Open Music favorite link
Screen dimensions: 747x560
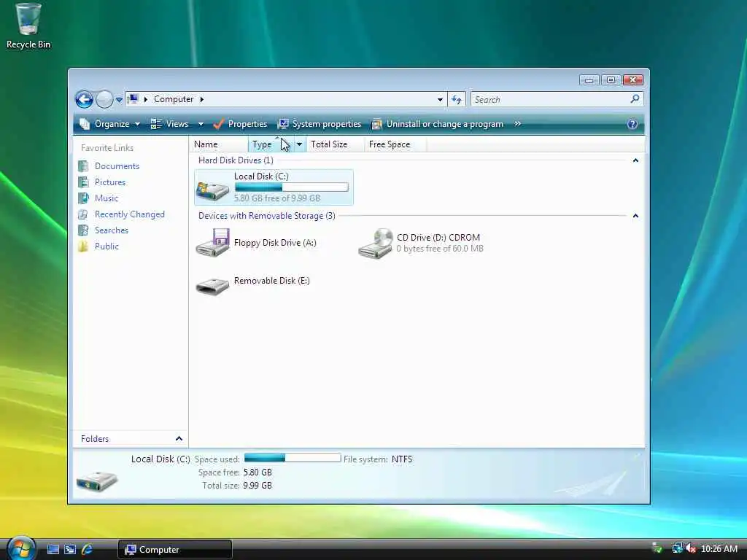pyautogui.click(x=107, y=198)
